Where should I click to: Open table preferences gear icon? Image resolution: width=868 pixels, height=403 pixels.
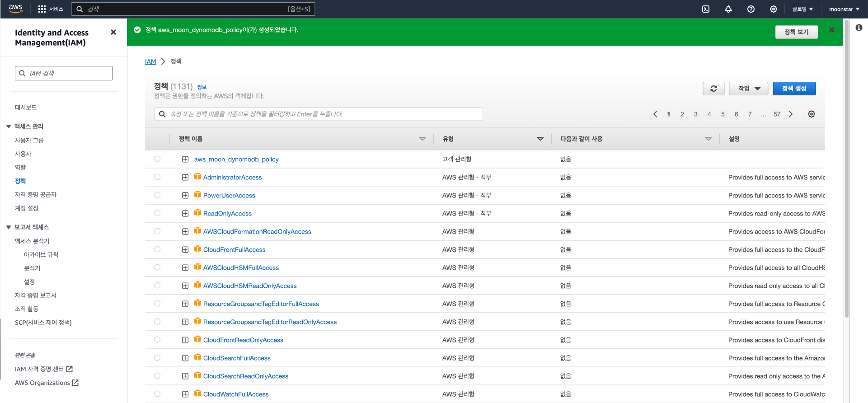tap(812, 114)
